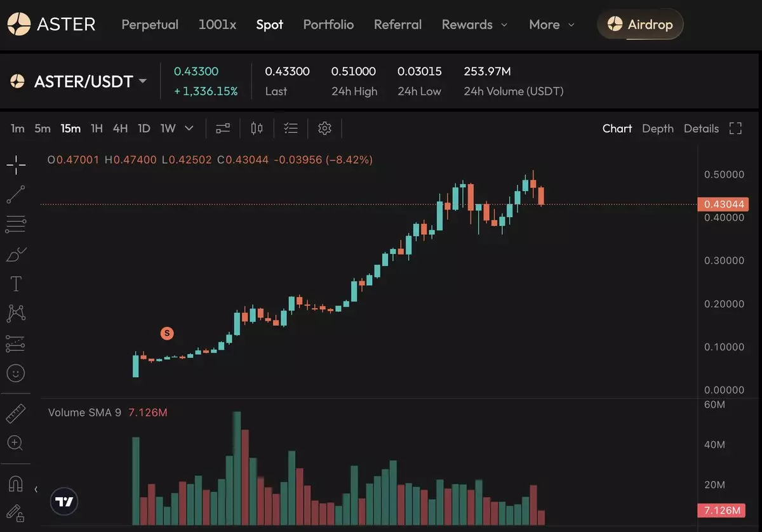The image size is (762, 532).
Task: Select the 1H timeframe
Action: 97,128
